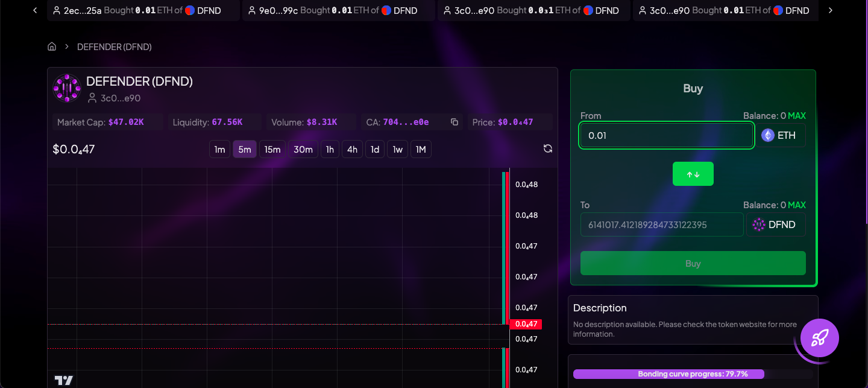The width and height of the screenshot is (868, 388).
Task: Click the home breadcrumb icon
Action: [x=52, y=46]
